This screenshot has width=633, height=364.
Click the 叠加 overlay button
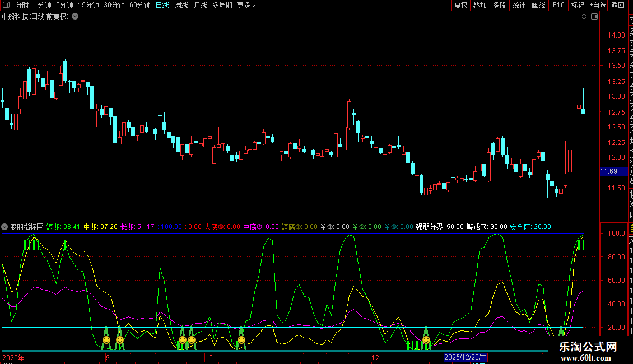point(480,5)
